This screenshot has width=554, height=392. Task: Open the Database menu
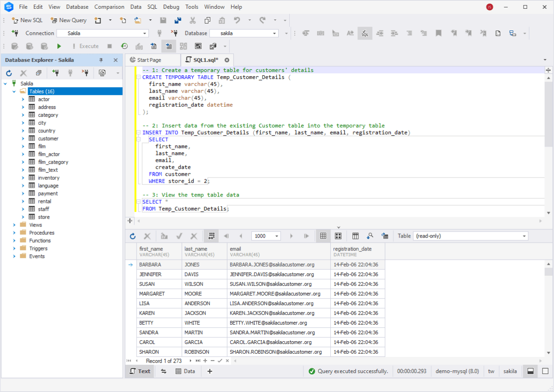pyautogui.click(x=77, y=7)
